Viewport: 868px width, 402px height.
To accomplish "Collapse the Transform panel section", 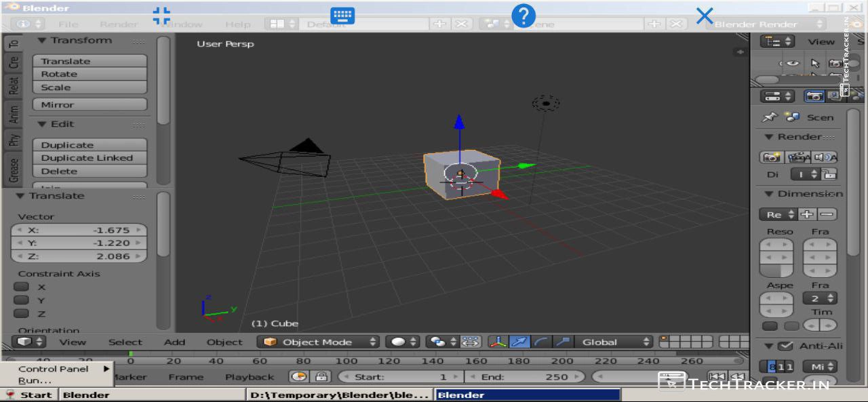I will pyautogui.click(x=42, y=41).
